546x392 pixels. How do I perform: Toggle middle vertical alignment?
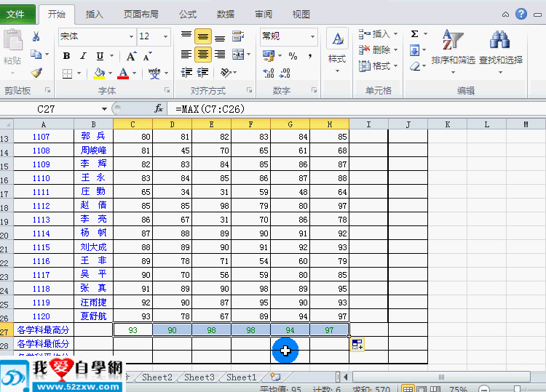pos(203,36)
